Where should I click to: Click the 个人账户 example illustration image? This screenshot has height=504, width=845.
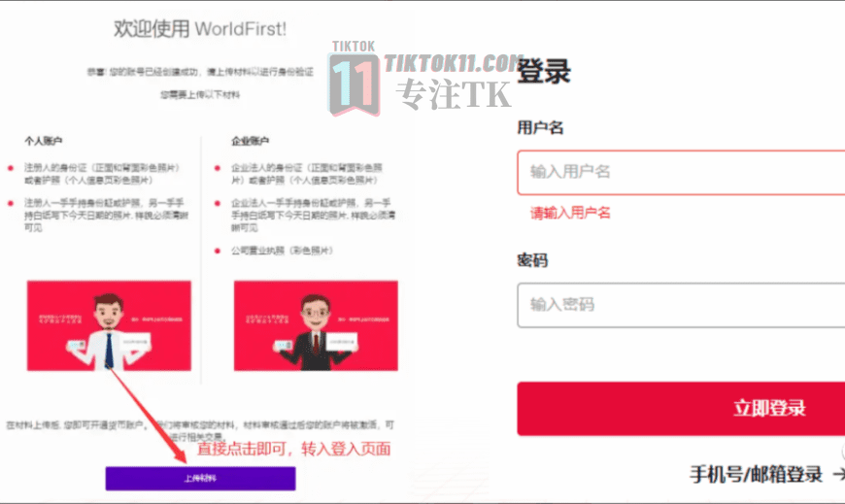click(x=109, y=325)
